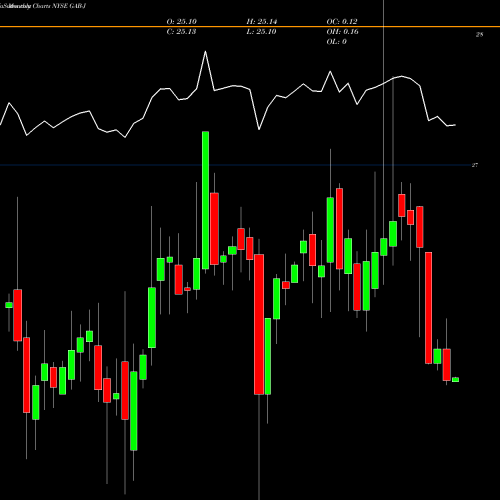Click the "28" price axis label
This screenshot has height=500, width=500.
[x=479, y=34]
